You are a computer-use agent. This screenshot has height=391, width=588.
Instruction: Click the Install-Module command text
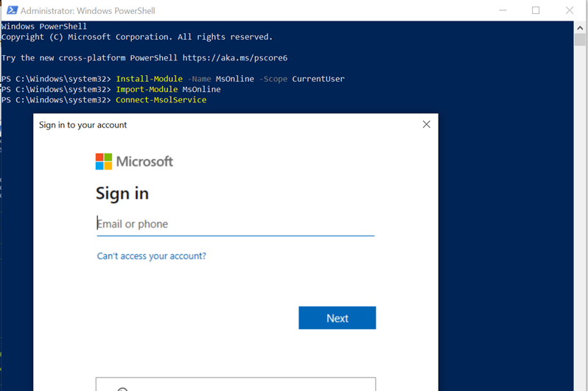click(150, 79)
